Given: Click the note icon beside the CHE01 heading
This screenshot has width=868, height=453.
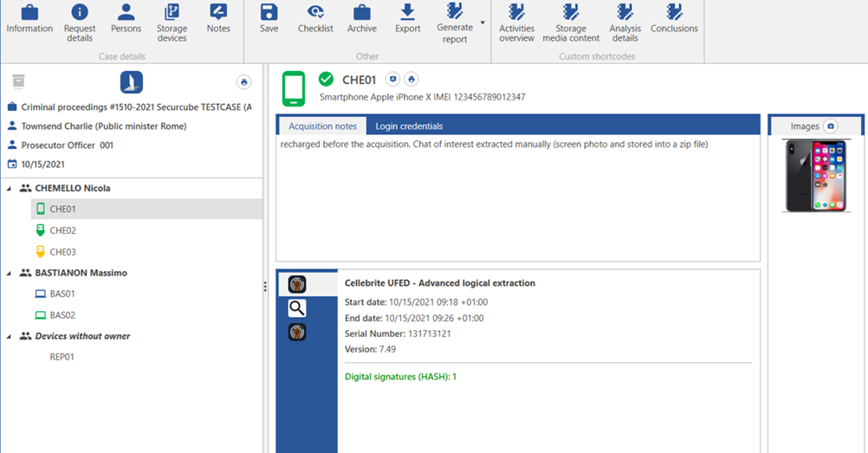Looking at the screenshot, I should 392,79.
